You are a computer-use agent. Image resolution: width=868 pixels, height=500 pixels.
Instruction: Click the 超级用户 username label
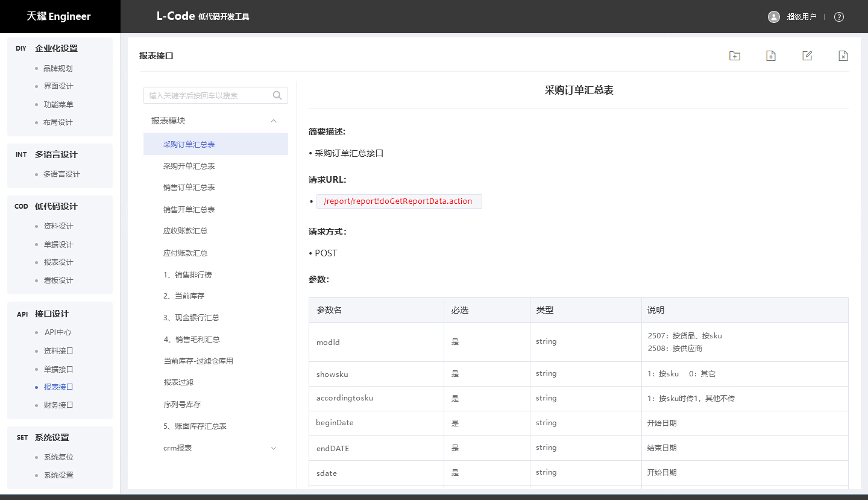pos(801,17)
